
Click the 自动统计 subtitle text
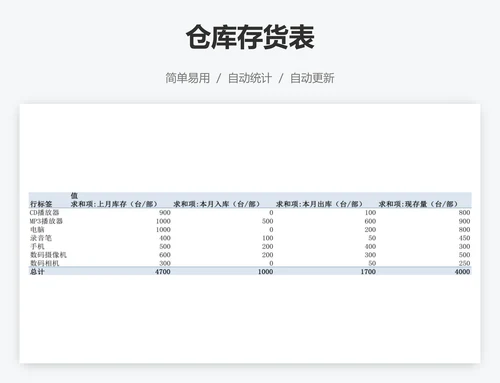(250, 78)
